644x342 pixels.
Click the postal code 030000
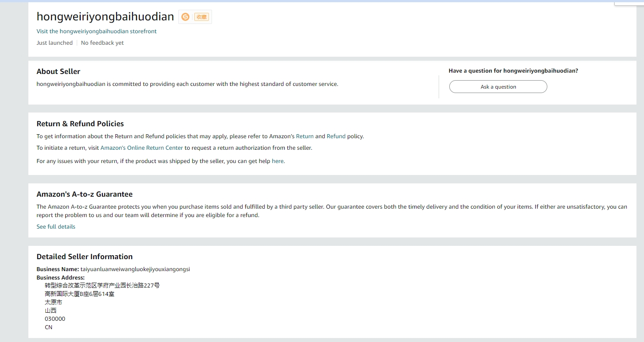pyautogui.click(x=55, y=319)
